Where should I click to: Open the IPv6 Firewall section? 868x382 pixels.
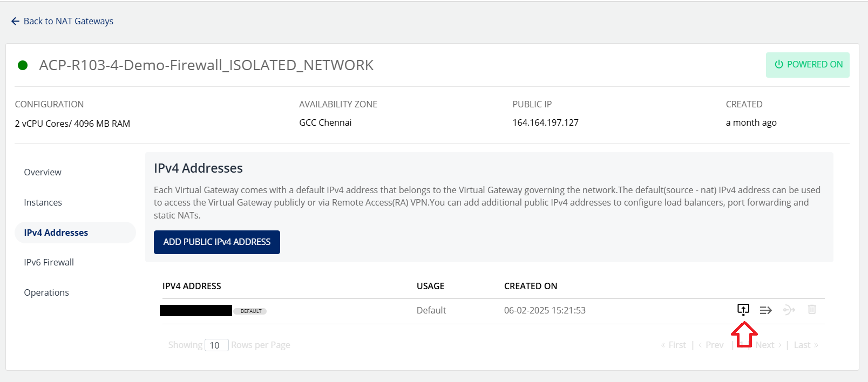coord(49,262)
